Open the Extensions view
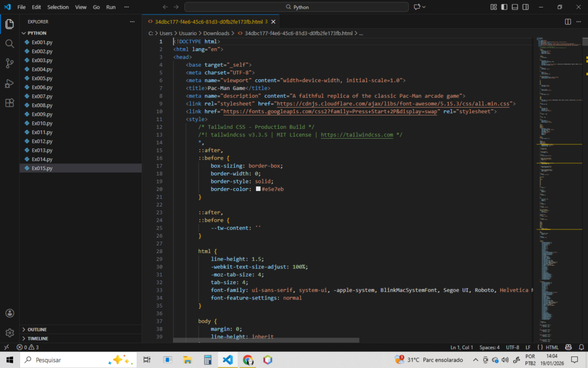The height and width of the screenshot is (368, 588). (10, 103)
